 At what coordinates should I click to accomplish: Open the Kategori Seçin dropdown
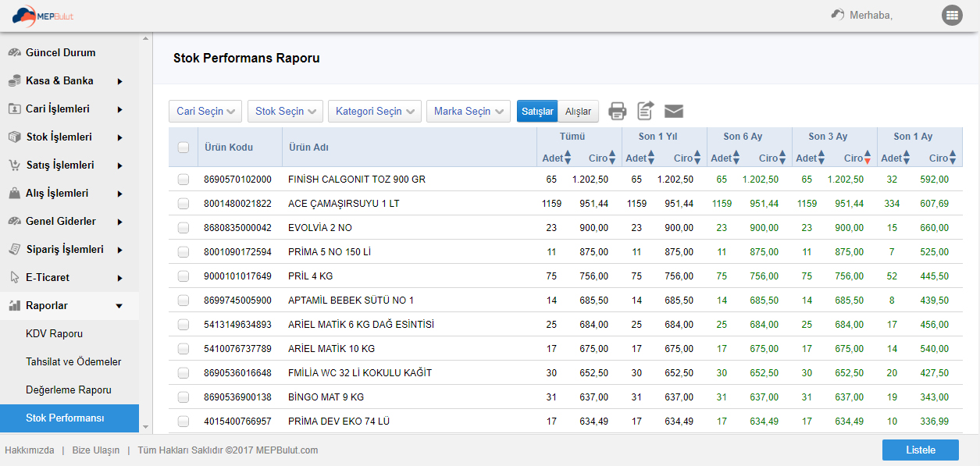point(375,112)
